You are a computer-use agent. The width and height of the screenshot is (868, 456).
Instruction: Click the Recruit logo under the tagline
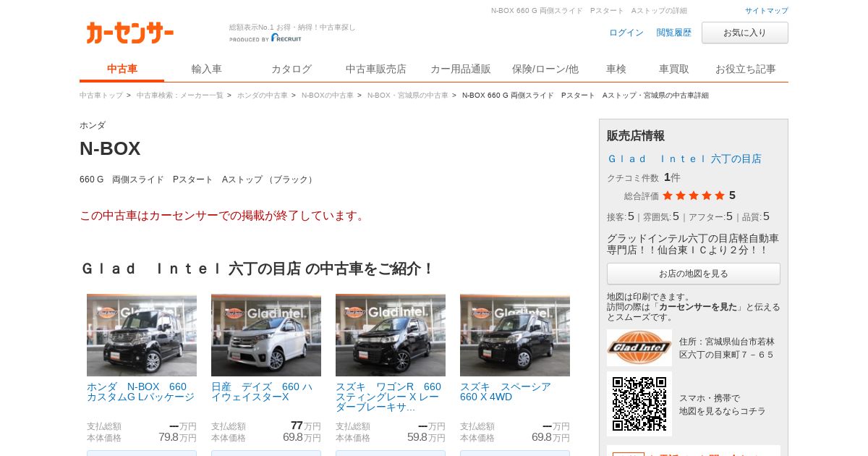pyautogui.click(x=286, y=38)
